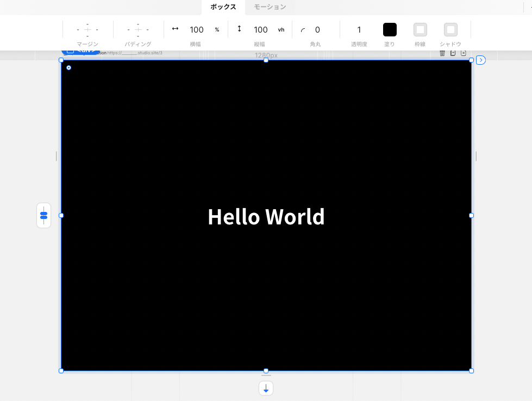The image size is (532, 401).
Task: Delete the box with trash icon
Action: click(x=442, y=53)
